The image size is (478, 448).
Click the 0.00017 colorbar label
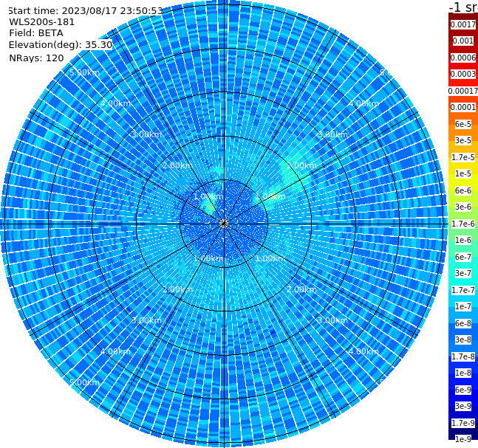463,91
